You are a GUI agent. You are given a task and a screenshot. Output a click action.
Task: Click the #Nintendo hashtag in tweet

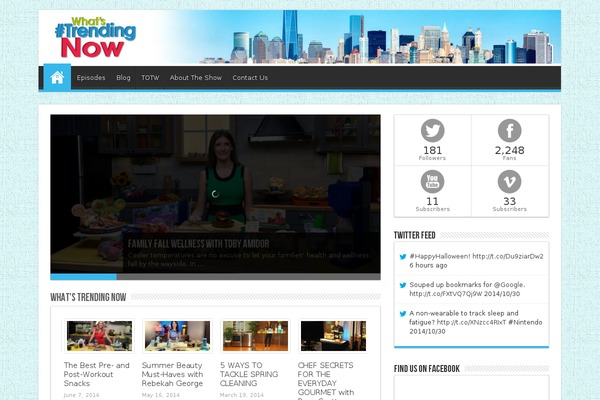[x=525, y=322]
